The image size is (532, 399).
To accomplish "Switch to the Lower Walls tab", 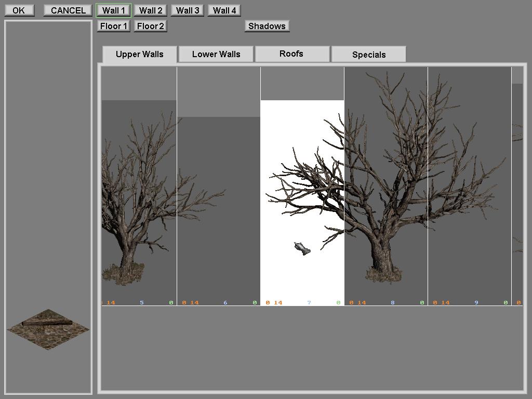I will [x=216, y=55].
